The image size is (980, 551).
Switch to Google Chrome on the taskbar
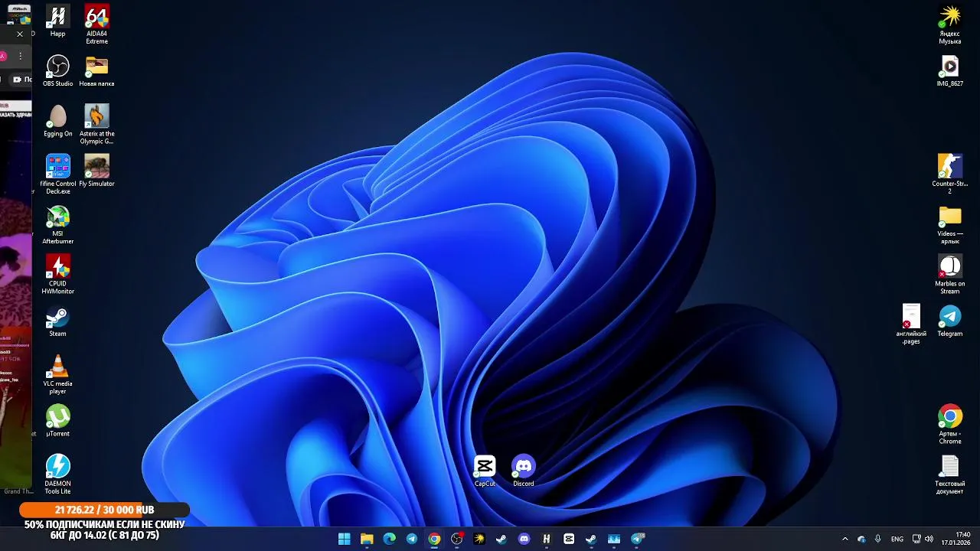pos(434,539)
